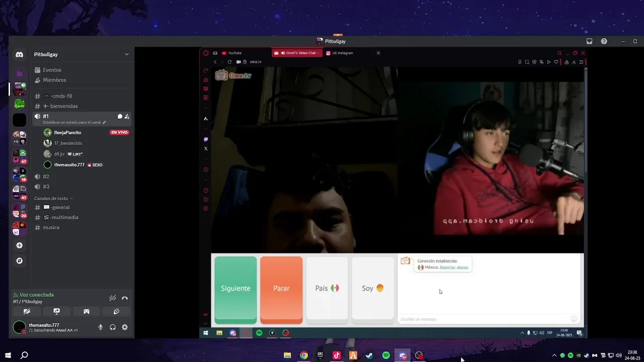Open Steam from the taskbar

(369, 355)
